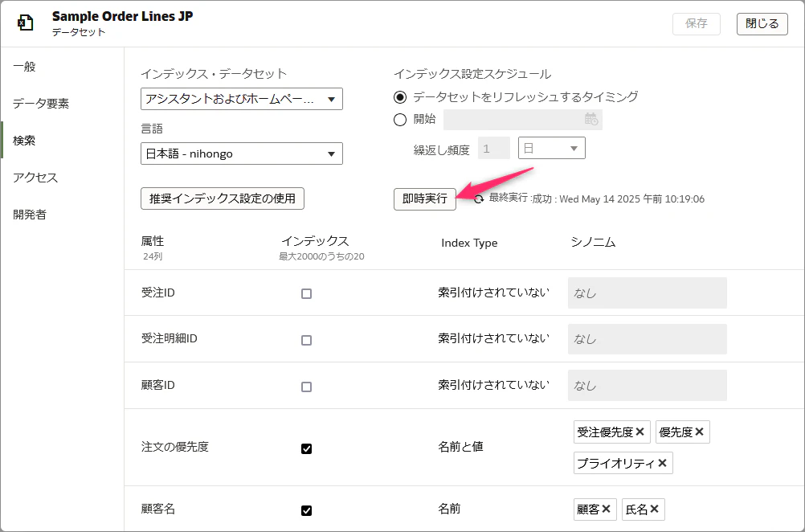
Task: Click the 閉じる button
Action: (762, 23)
